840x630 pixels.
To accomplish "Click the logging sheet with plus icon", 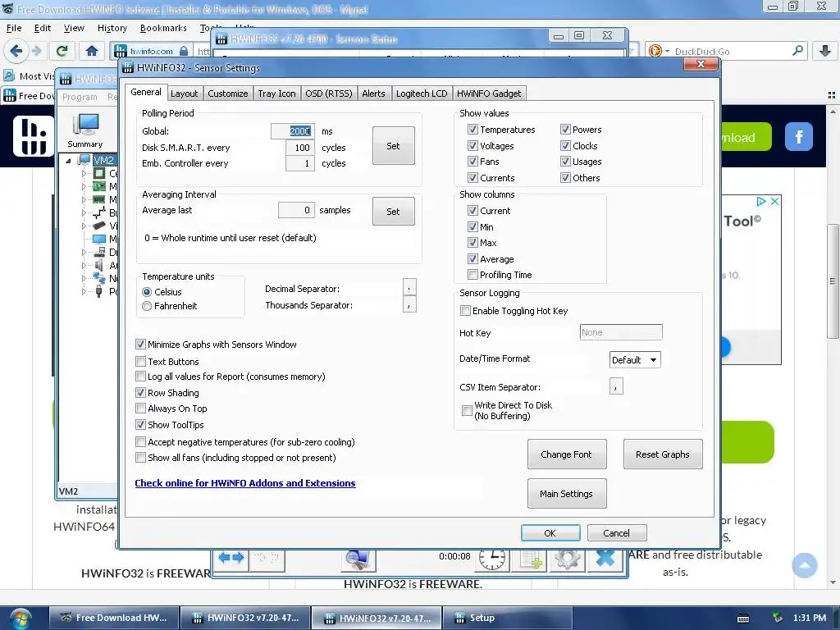I will click(x=531, y=559).
